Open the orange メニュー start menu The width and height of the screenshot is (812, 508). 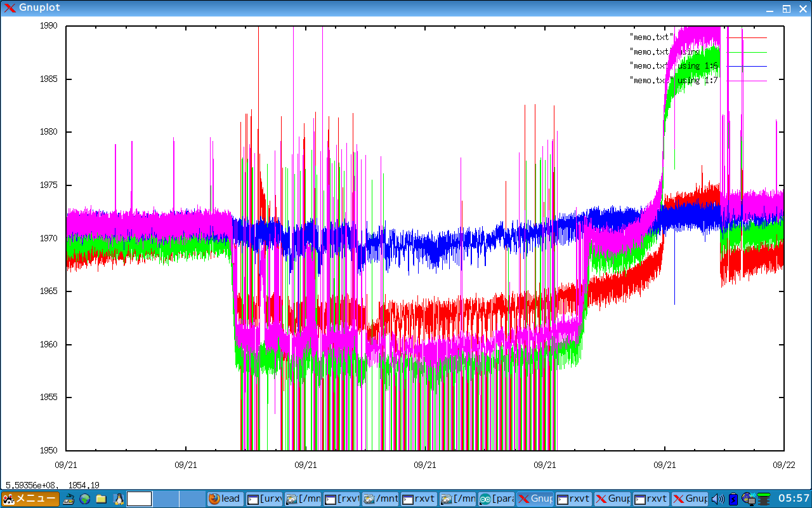[x=30, y=498]
